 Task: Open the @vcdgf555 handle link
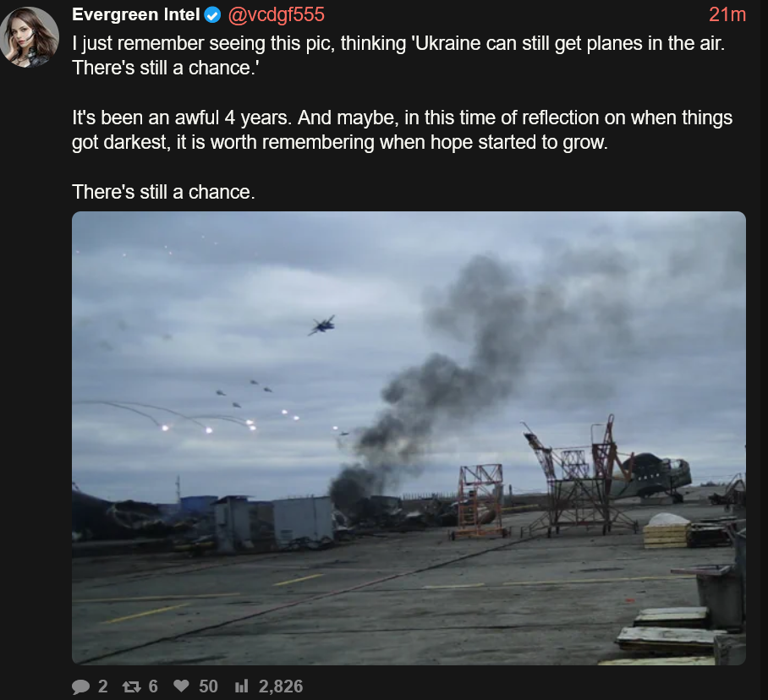click(x=277, y=14)
